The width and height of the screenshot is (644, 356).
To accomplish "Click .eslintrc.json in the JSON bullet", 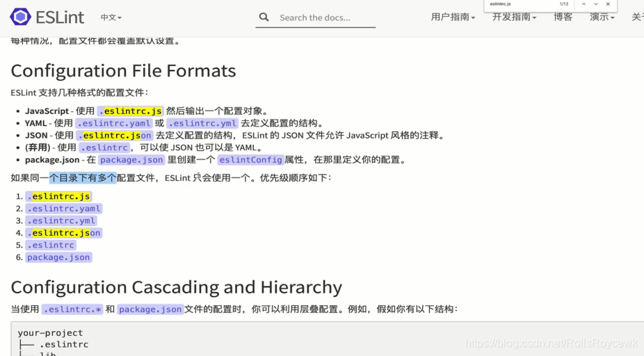I will (115, 135).
